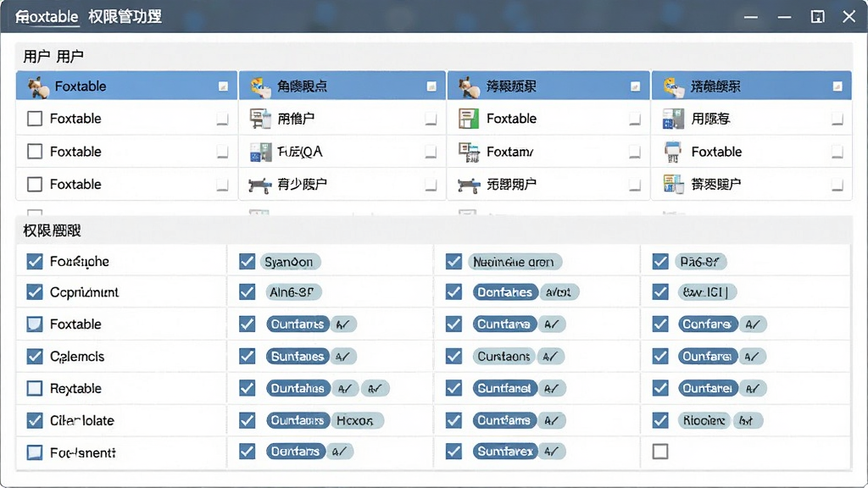The height and width of the screenshot is (488, 868).
Task: Uncheck the Copriziment permission checkbox
Action: pos(35,291)
